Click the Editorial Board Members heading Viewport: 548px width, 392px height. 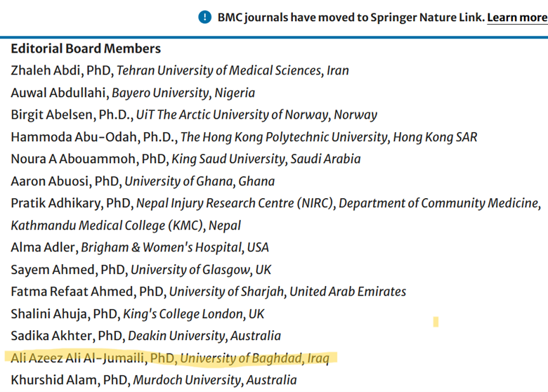tap(86, 48)
